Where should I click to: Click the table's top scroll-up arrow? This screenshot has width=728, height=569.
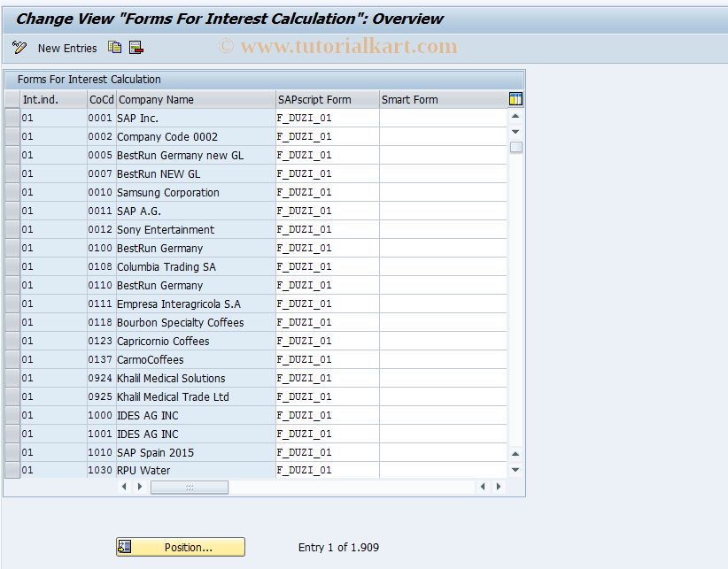(x=515, y=117)
